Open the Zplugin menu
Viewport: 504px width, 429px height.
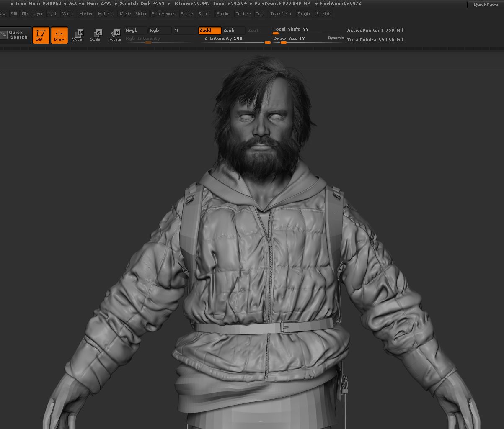point(303,14)
